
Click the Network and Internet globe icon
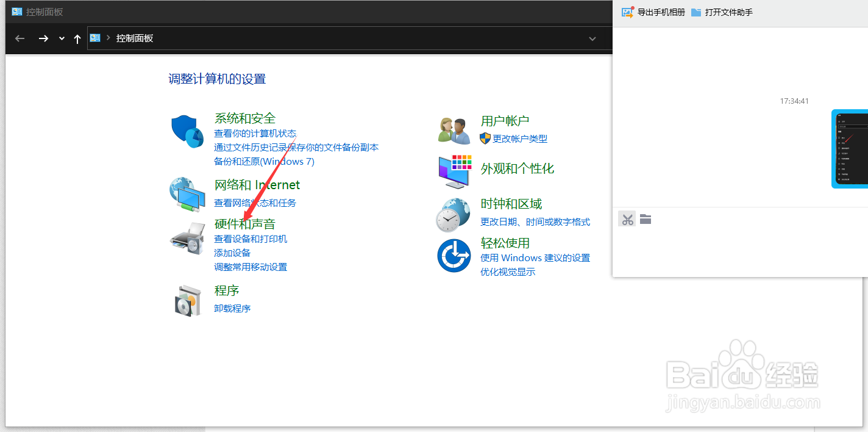[187, 195]
